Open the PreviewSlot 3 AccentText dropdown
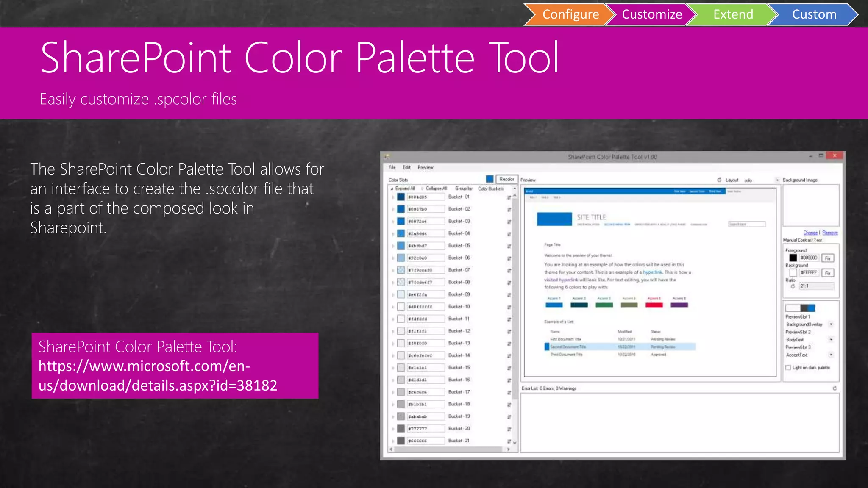 tap(831, 355)
